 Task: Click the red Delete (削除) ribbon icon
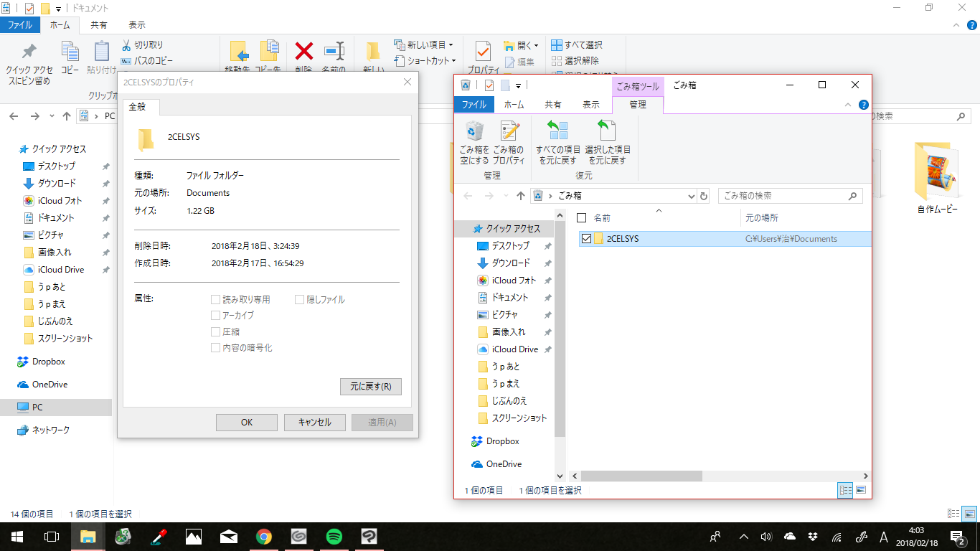click(x=304, y=52)
